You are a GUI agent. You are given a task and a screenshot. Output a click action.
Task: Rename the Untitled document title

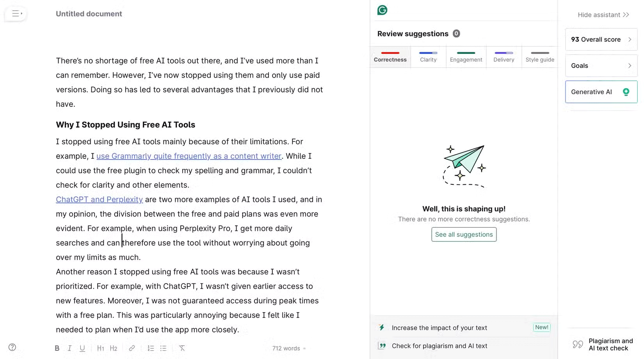click(89, 14)
